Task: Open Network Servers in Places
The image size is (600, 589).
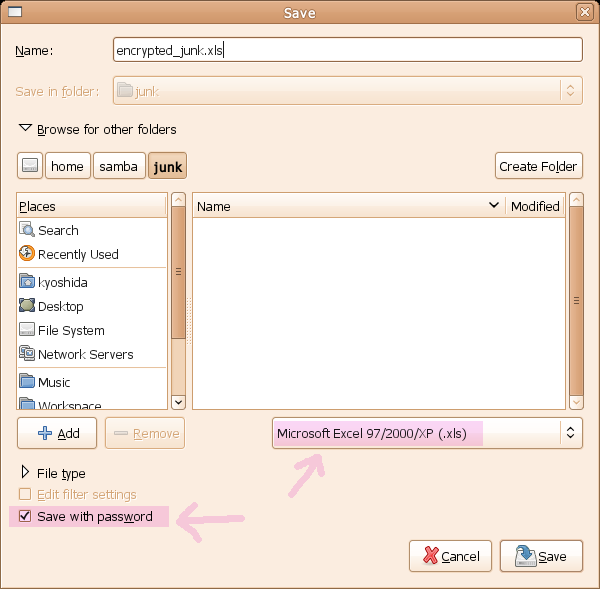Action: point(85,354)
